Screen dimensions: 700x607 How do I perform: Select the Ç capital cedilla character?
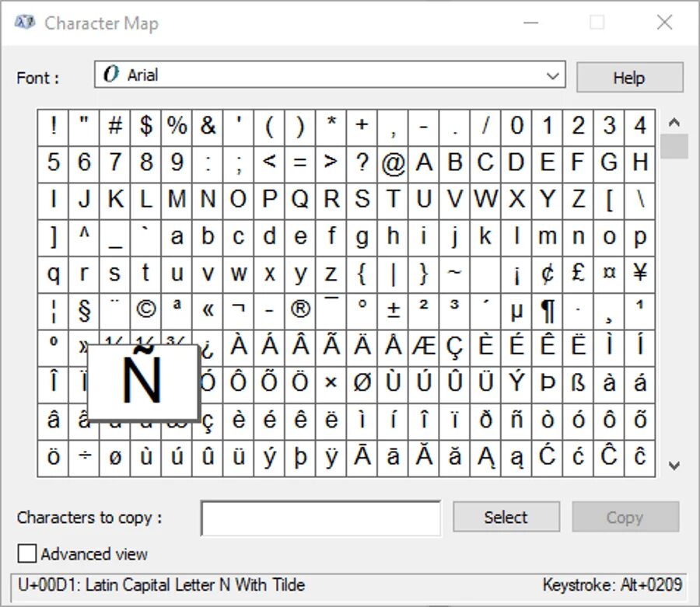454,347
